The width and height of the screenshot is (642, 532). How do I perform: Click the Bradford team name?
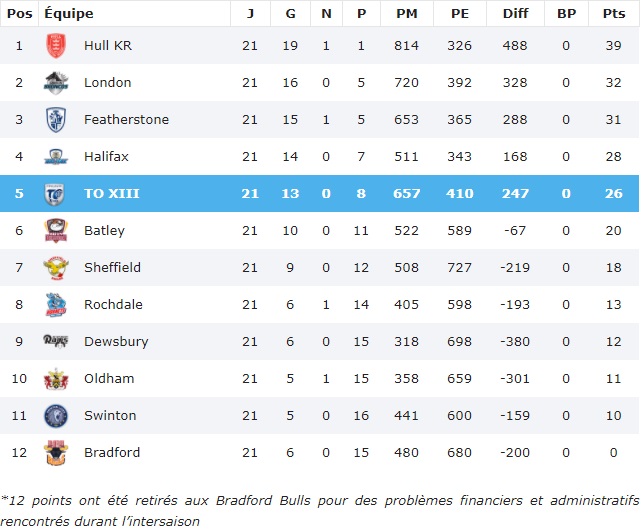coord(112,453)
